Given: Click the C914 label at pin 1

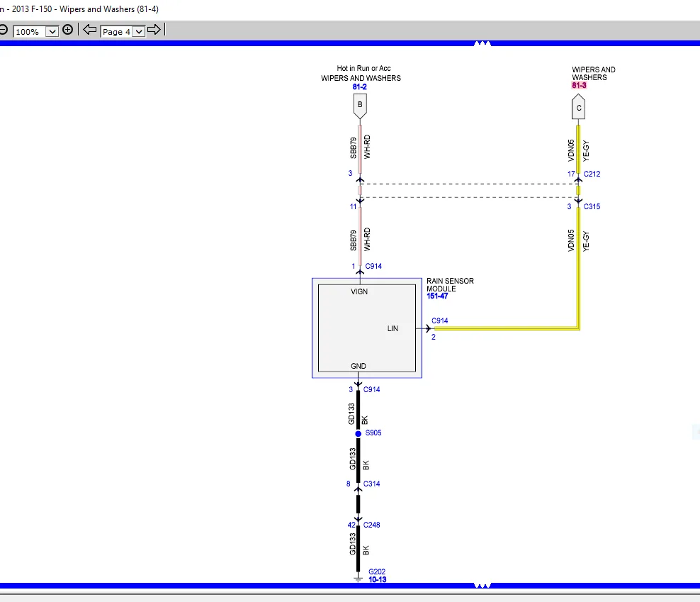Looking at the screenshot, I should click(x=373, y=266).
